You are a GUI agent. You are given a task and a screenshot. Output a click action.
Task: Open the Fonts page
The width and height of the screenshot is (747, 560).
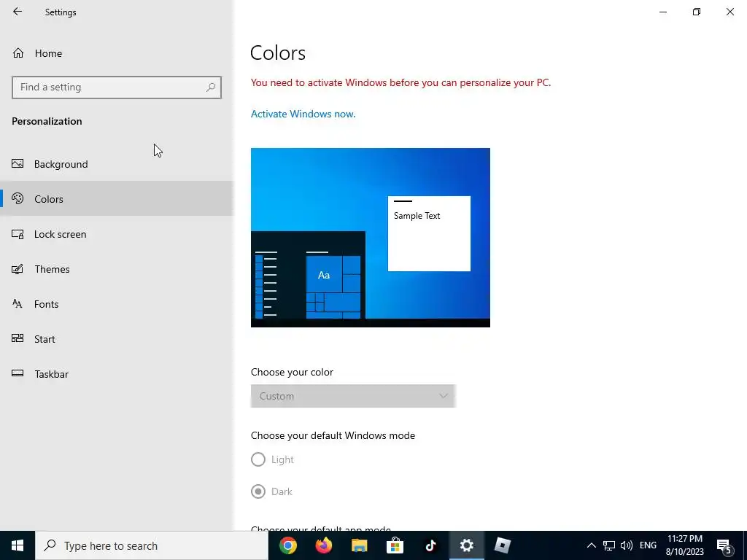(x=117, y=304)
